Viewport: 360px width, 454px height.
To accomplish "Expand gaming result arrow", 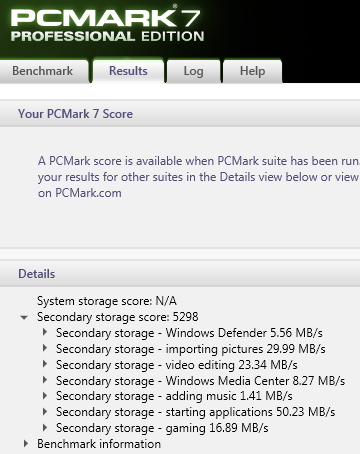I will pyautogui.click(x=45, y=427).
